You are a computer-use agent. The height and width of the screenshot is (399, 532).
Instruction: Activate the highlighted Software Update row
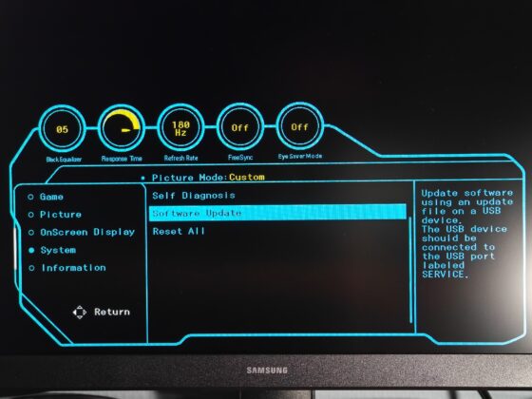point(277,213)
